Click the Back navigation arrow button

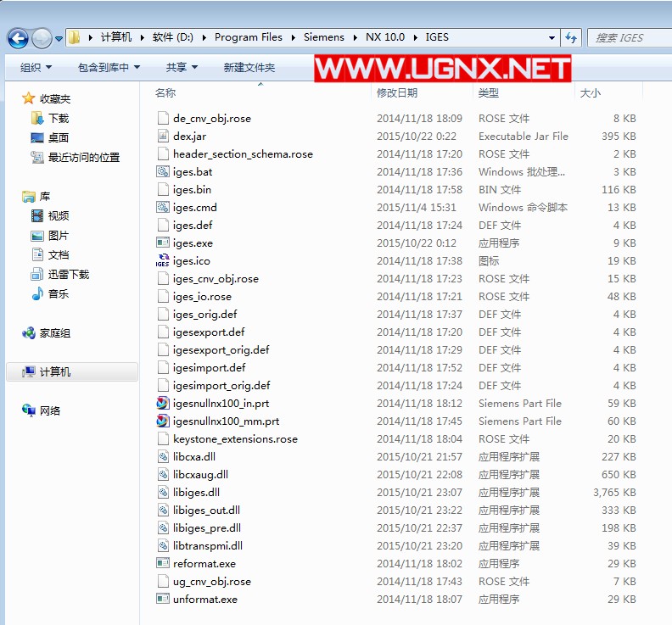pos(18,38)
